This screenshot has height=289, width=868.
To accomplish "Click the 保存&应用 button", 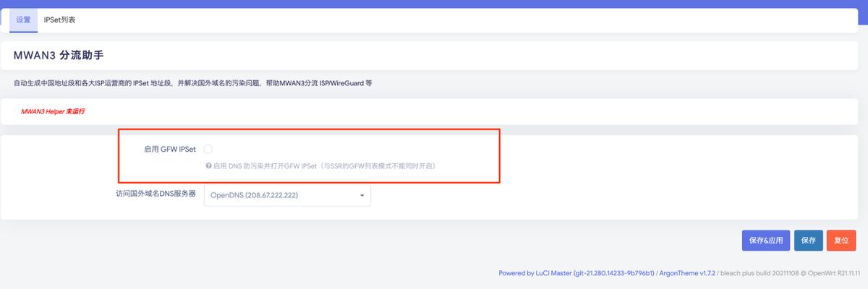I will click(766, 240).
